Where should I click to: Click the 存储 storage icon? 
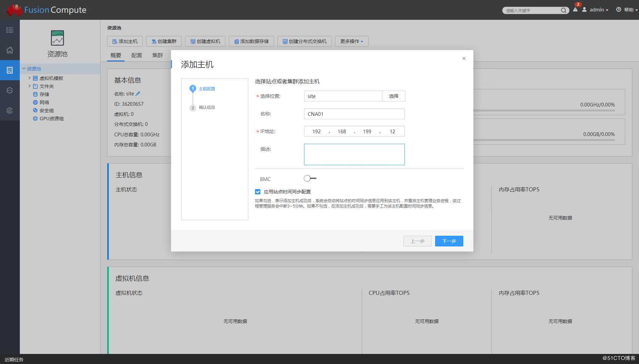pyautogui.click(x=35, y=94)
